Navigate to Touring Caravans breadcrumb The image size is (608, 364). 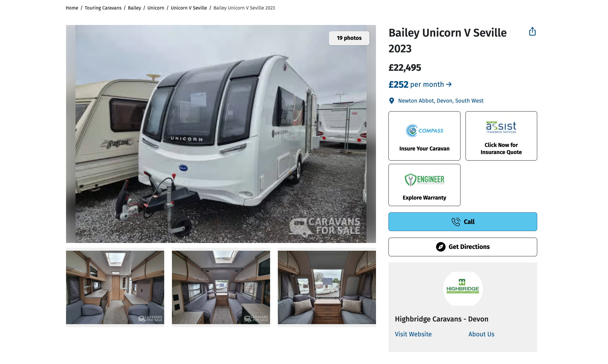(x=103, y=8)
